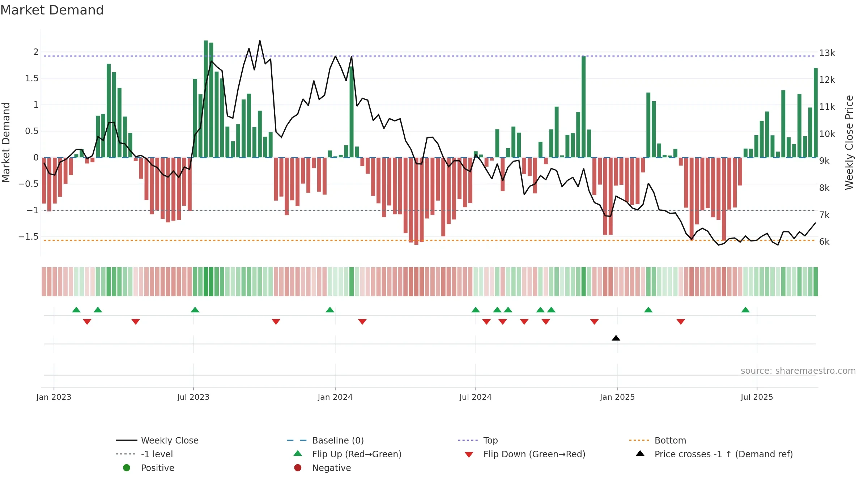
Task: Click the Jul 2024 axis label
Action: [475, 397]
